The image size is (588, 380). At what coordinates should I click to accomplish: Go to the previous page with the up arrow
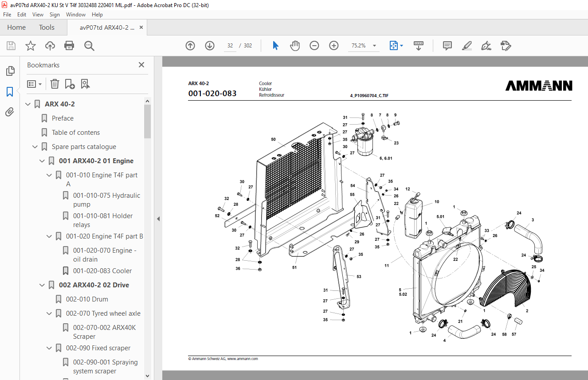(190, 46)
